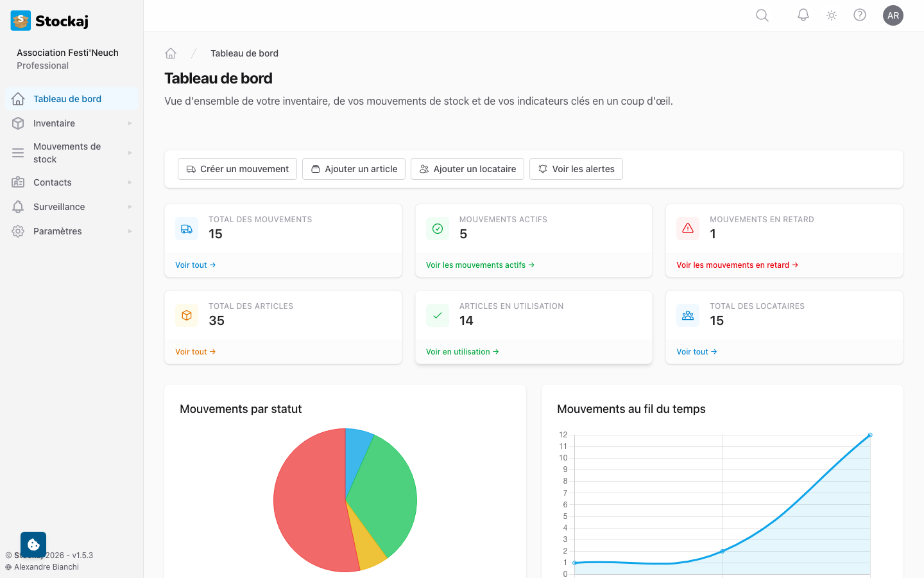Screen dimensions: 924x578
Task: Click the checkmark icon on Articles en utilisation card
Action: coord(438,315)
